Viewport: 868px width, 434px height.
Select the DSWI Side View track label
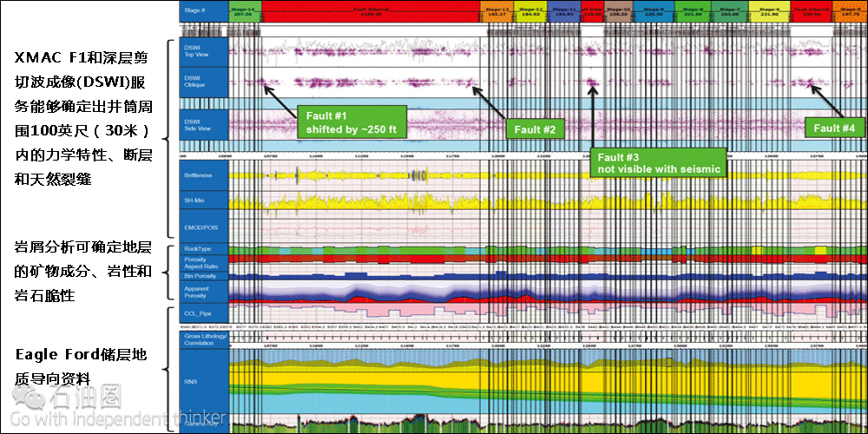pos(204,124)
